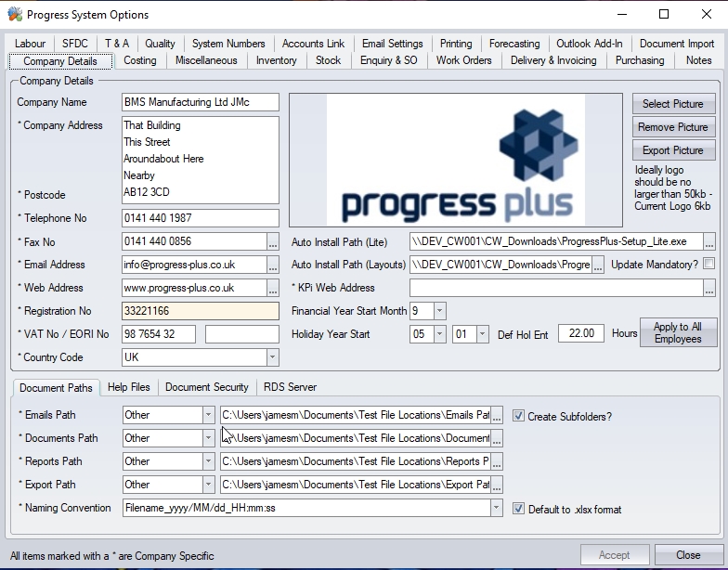The width and height of the screenshot is (728, 570).
Task: Click the Remove Picture button
Action: pyautogui.click(x=672, y=127)
